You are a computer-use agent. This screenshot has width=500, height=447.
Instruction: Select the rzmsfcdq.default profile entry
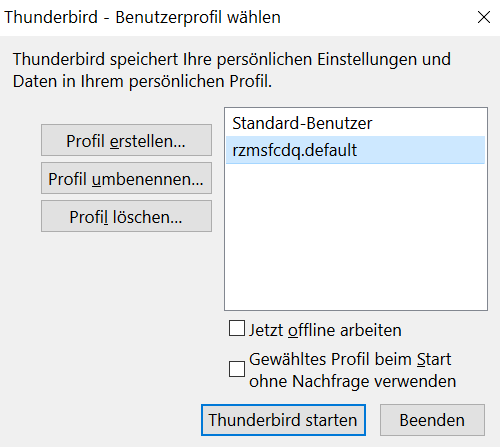[x=355, y=150]
